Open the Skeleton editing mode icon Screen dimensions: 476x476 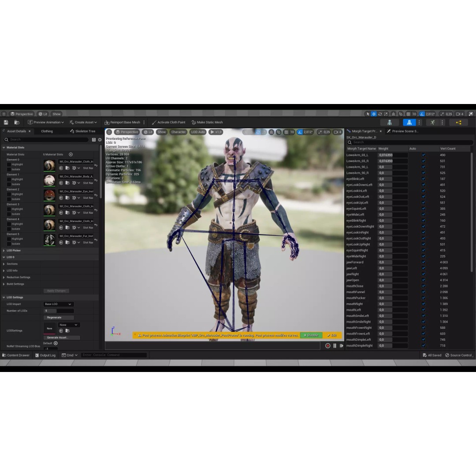390,123
